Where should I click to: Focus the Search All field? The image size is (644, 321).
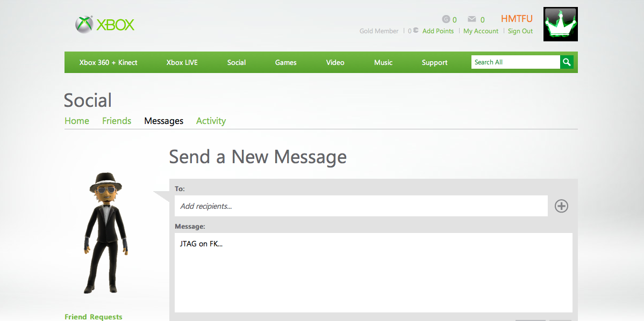coord(516,62)
